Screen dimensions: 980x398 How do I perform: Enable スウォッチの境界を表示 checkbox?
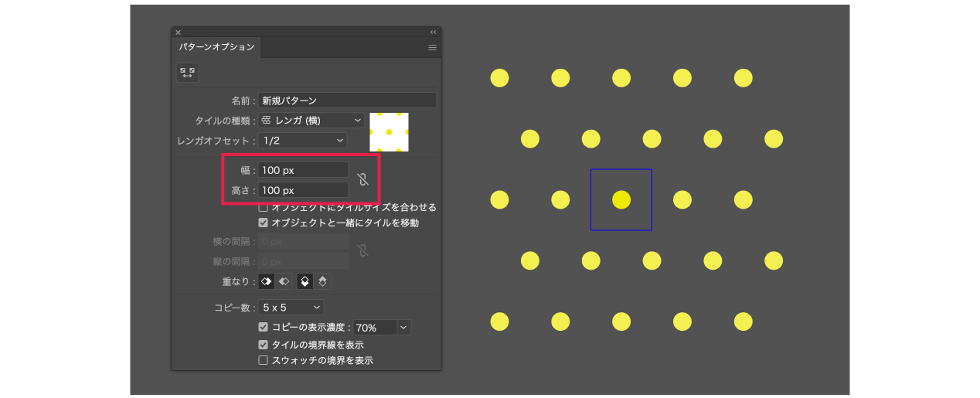pyautogui.click(x=264, y=360)
